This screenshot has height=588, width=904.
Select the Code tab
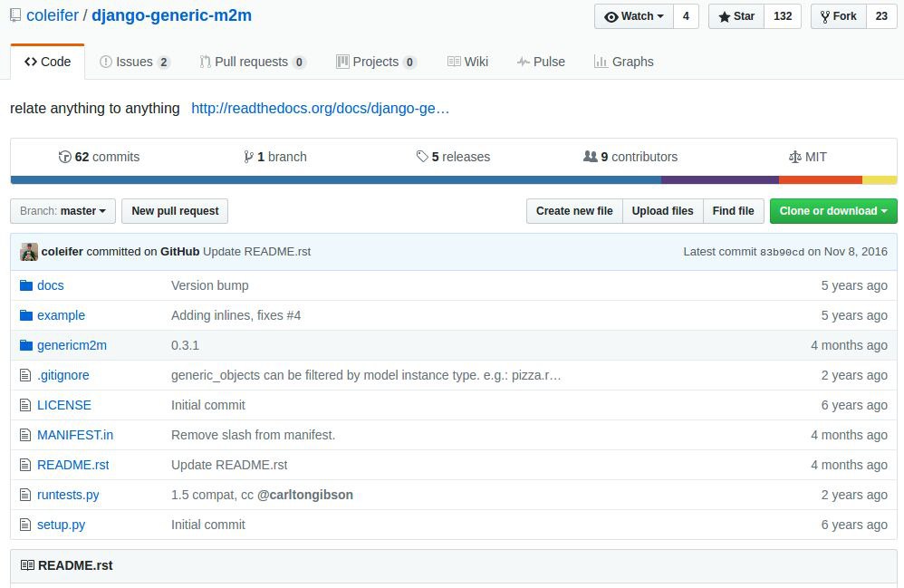(48, 62)
